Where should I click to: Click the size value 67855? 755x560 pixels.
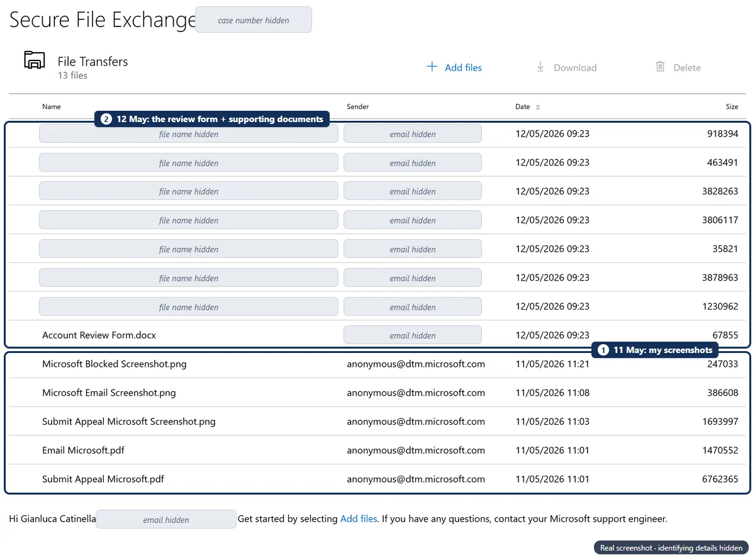725,335
